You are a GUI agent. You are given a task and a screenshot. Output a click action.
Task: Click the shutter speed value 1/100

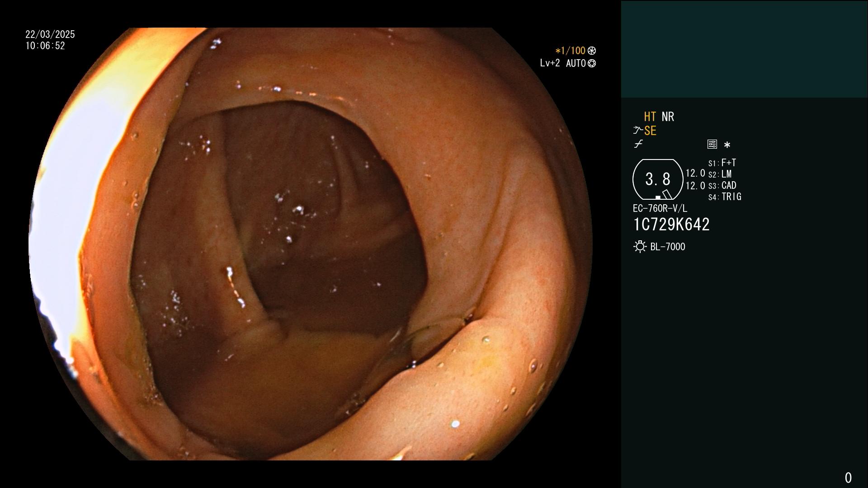tap(573, 51)
